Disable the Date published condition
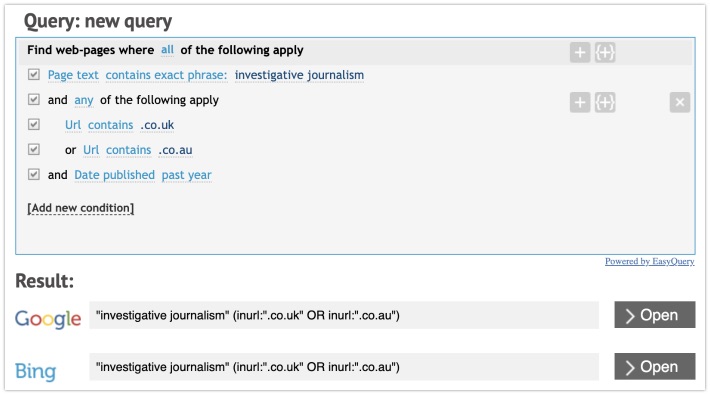Screen dimensions: 710x395 pyautogui.click(x=34, y=174)
